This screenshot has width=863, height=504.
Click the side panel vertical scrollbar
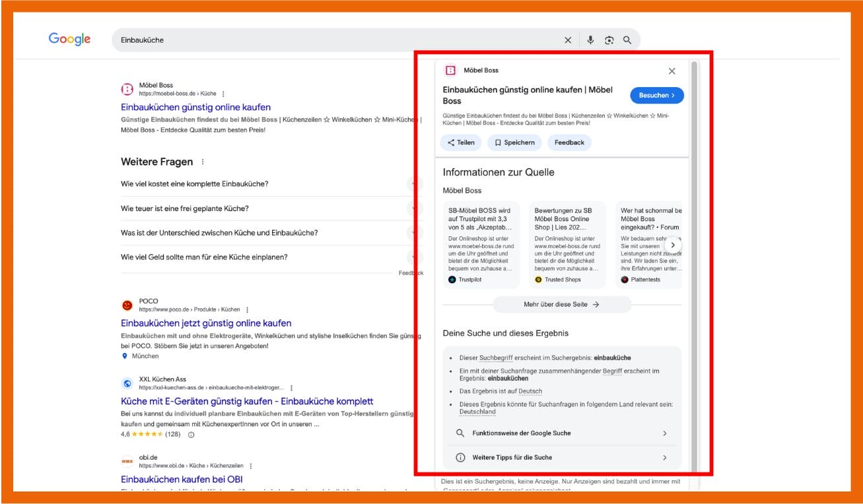coord(693,264)
